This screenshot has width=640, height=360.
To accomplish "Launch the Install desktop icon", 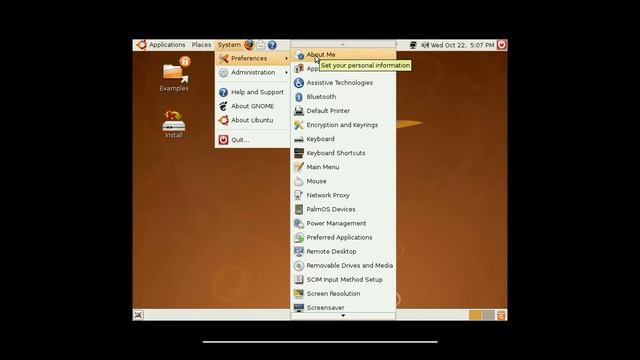I will 174,124.
